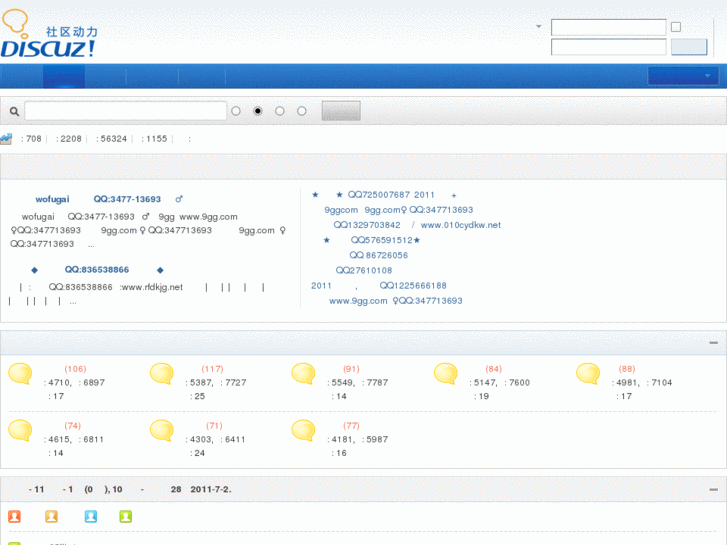Select the last search-type radio button
The height and width of the screenshot is (545, 727).
[302, 111]
